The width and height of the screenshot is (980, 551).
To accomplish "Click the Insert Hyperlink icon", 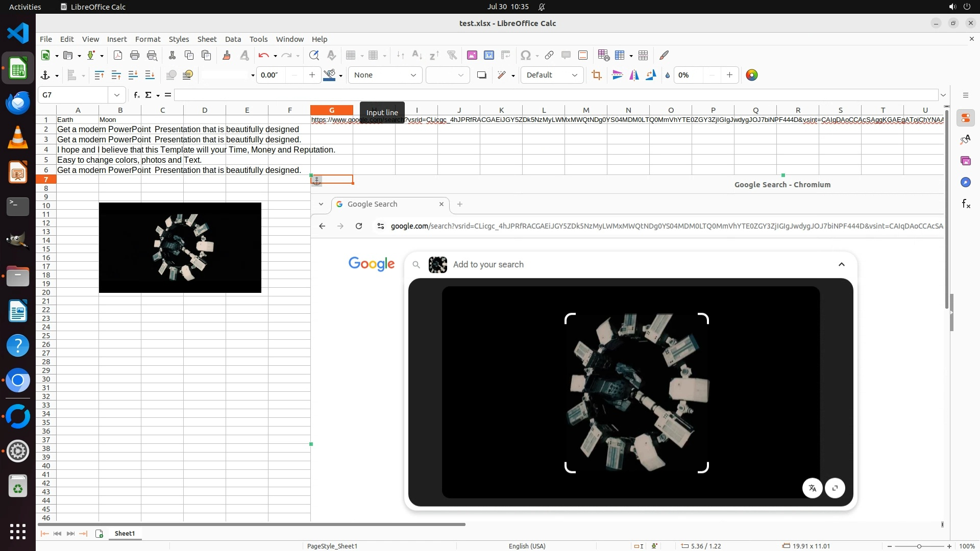I will (549, 56).
